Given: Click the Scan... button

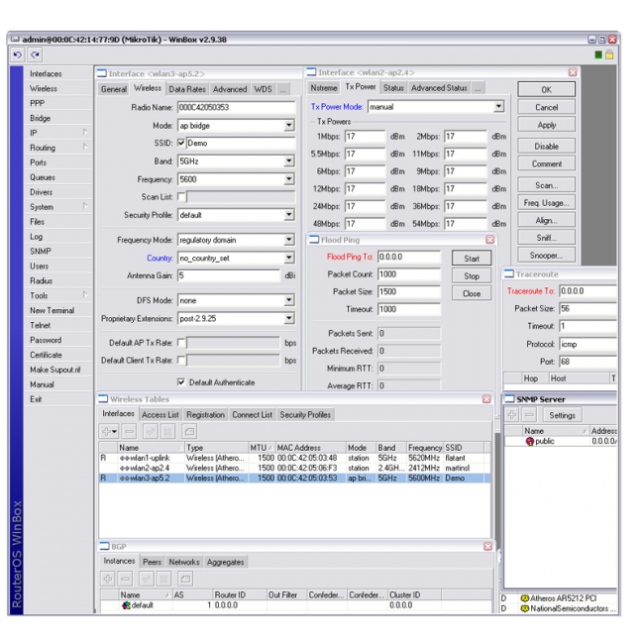Looking at the screenshot, I should click(546, 185).
